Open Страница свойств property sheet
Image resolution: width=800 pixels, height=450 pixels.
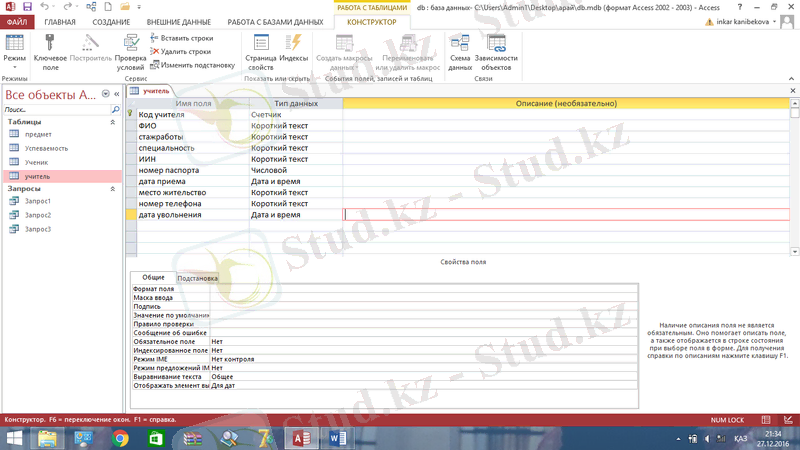pyautogui.click(x=261, y=43)
